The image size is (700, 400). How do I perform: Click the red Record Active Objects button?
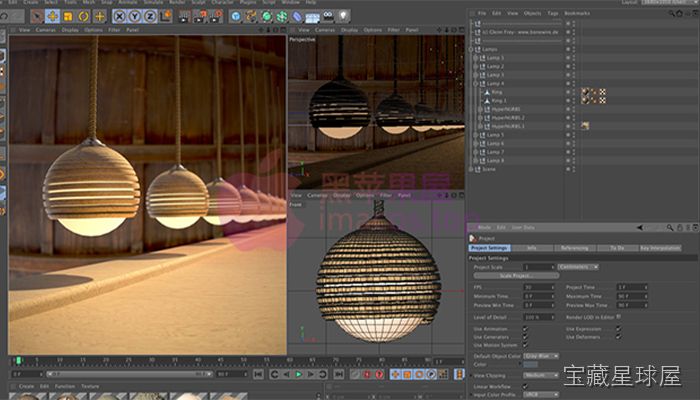click(367, 375)
